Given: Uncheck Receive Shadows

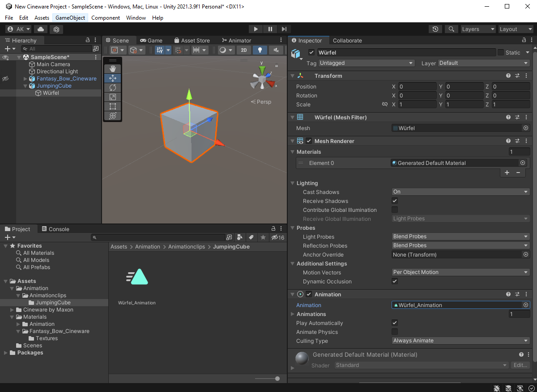Looking at the screenshot, I should pos(395,201).
